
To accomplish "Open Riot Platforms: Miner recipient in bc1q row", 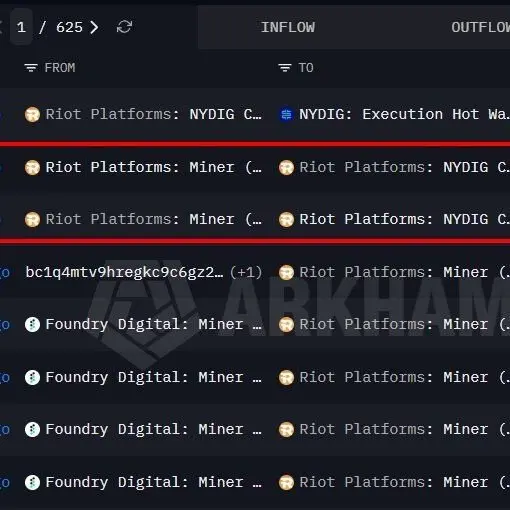I will [404, 272].
